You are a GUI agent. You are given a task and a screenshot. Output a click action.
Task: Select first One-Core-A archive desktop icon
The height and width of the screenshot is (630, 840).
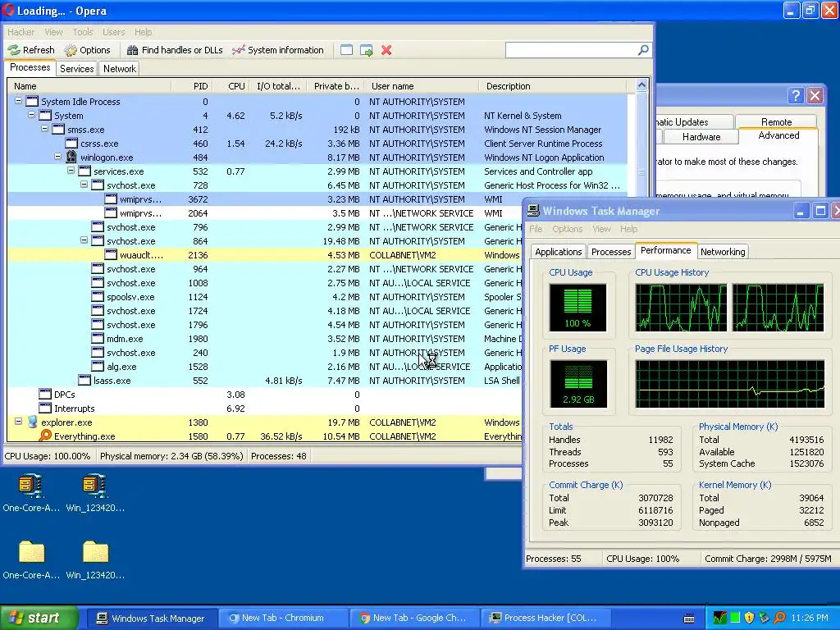(31, 486)
